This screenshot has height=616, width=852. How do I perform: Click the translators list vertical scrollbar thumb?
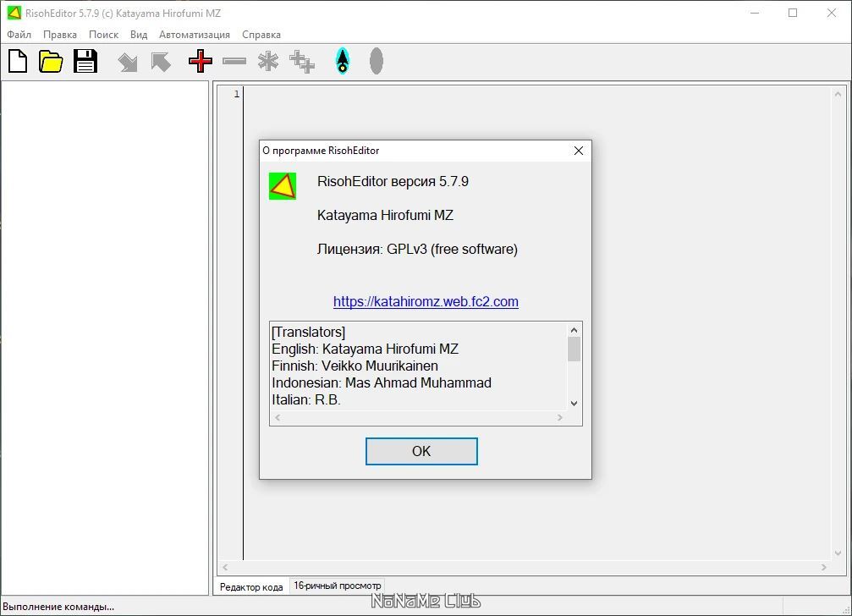(574, 349)
